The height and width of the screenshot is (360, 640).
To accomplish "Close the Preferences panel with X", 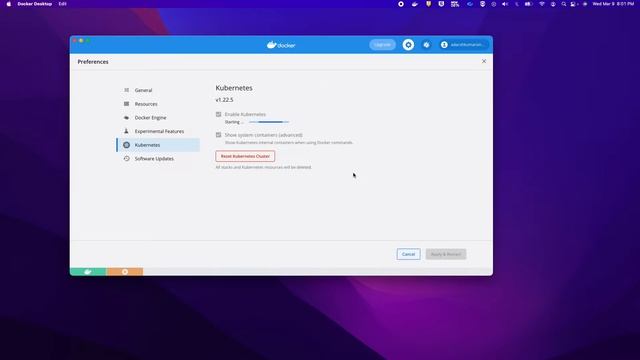I will click(484, 61).
